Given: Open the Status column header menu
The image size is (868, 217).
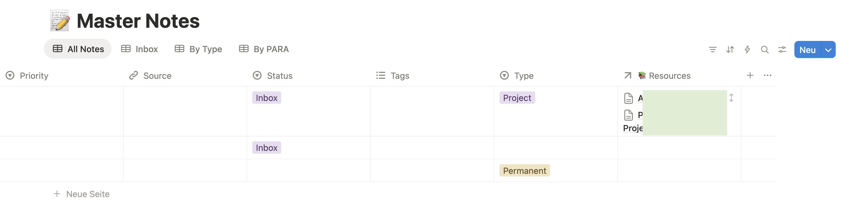Looking at the screenshot, I should 279,76.
